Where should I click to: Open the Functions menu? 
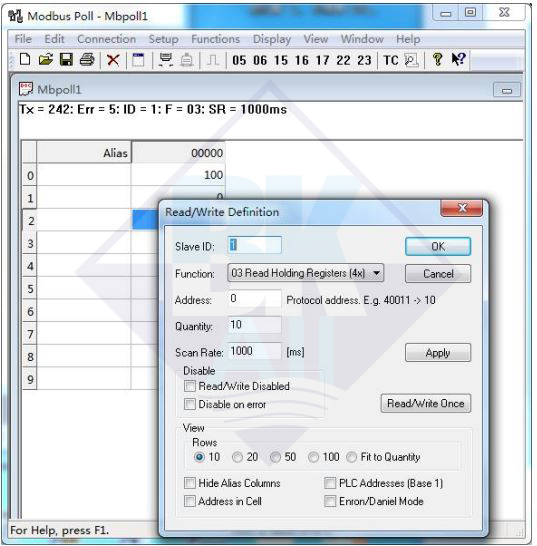[x=216, y=39]
